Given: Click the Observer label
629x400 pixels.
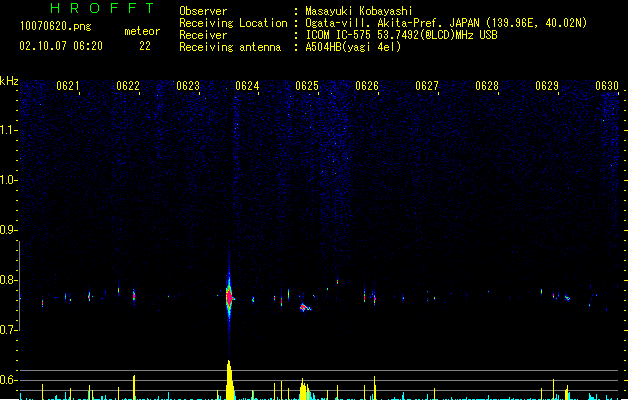Looking at the screenshot, I should (203, 11).
